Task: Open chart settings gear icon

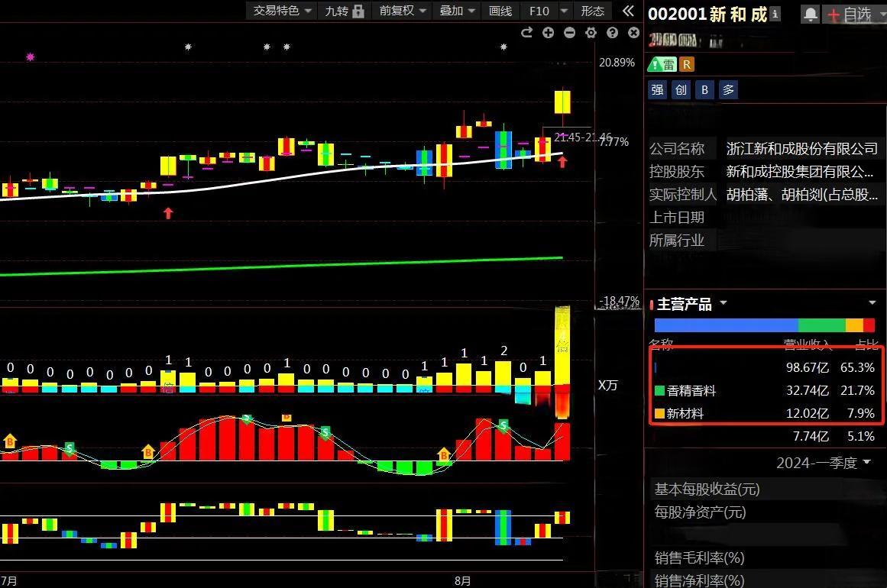Action: click(x=591, y=32)
